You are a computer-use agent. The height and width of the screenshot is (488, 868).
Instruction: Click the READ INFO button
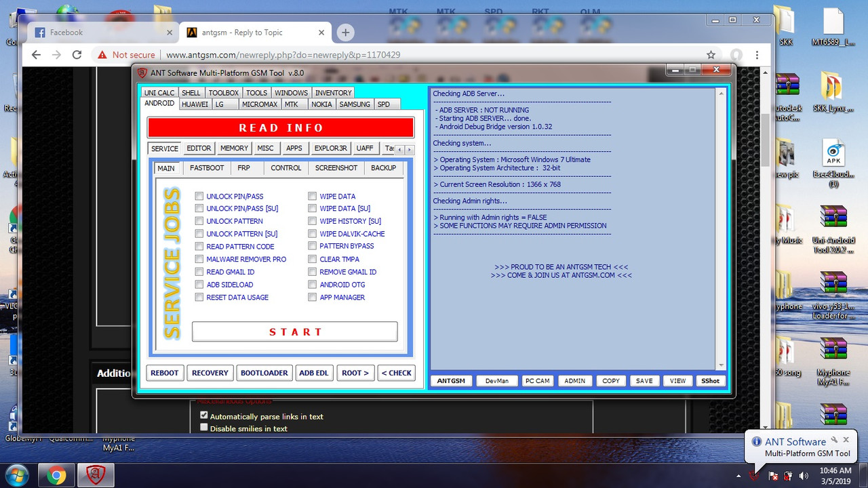[281, 127]
